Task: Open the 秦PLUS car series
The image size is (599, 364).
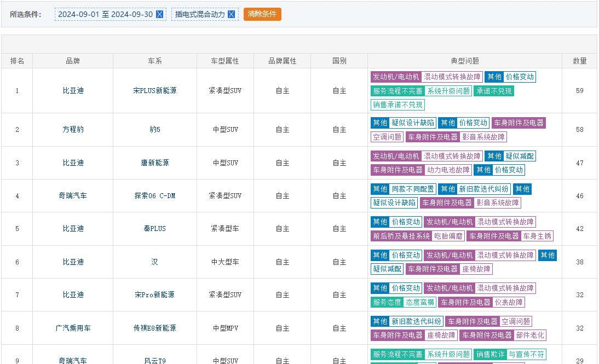Action: pyautogui.click(x=155, y=228)
